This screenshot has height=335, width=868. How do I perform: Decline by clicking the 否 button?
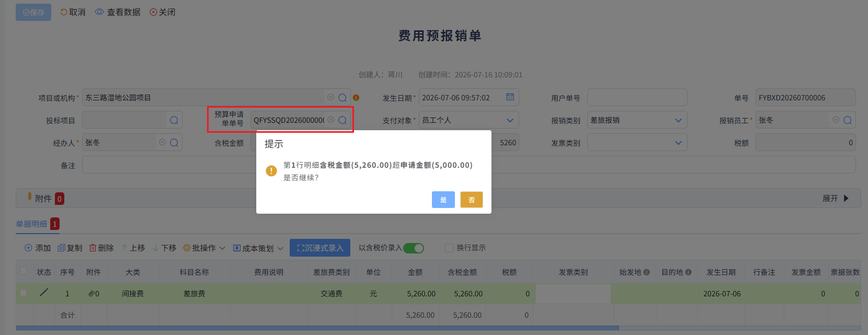pos(471,200)
